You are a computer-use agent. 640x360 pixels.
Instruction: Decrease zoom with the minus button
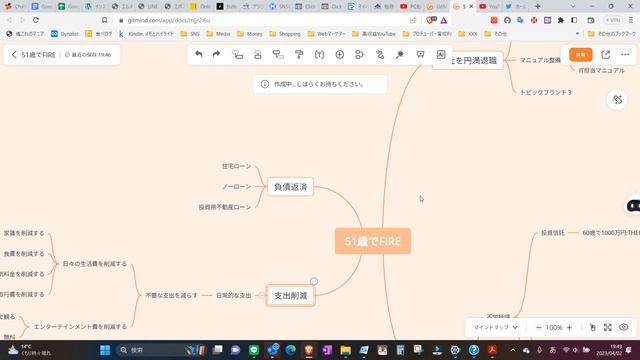pos(538,327)
